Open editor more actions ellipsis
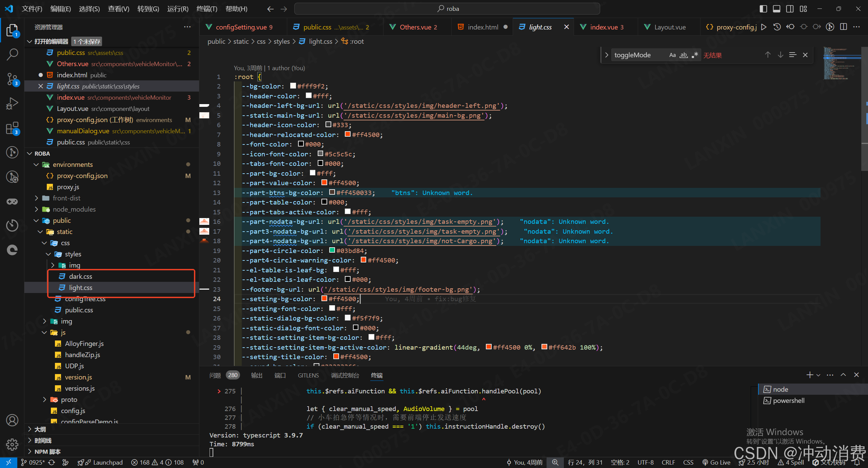 pos(857,27)
